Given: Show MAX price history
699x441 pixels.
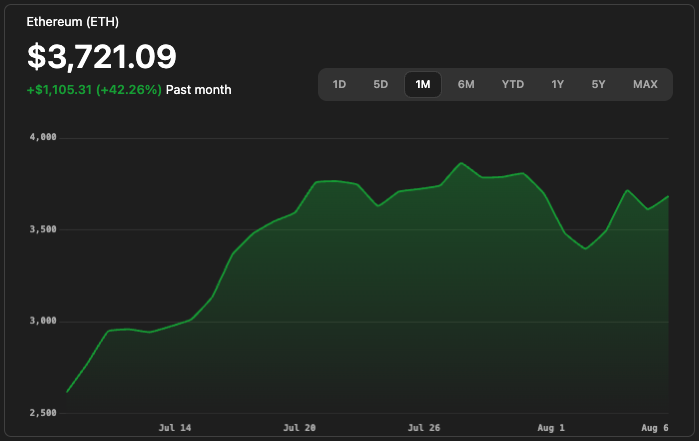Looking at the screenshot, I should click(x=645, y=84).
